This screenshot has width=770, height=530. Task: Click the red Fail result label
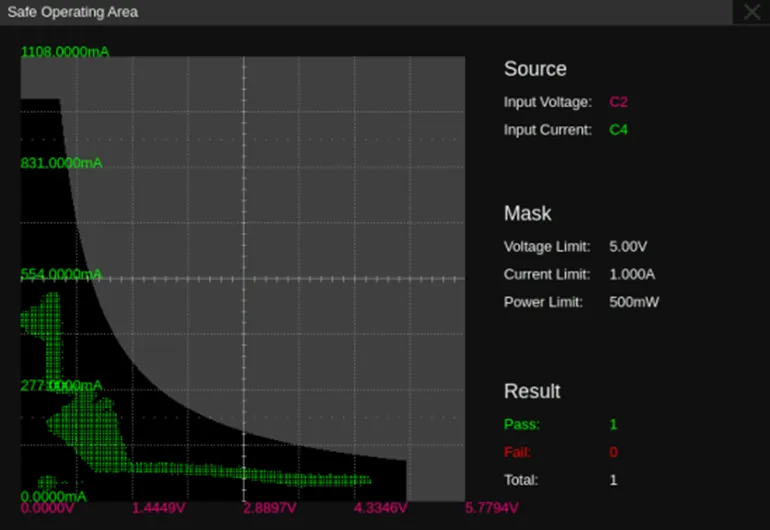click(x=518, y=452)
